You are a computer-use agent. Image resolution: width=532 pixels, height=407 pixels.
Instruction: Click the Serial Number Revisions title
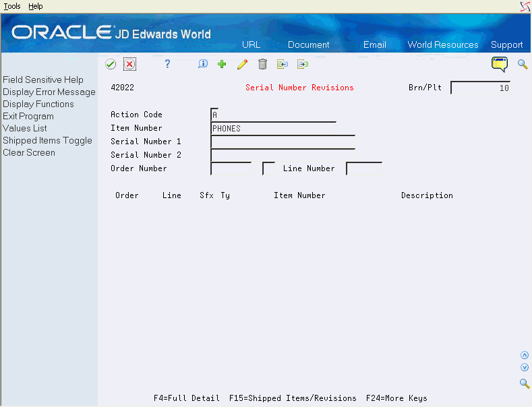[299, 88]
